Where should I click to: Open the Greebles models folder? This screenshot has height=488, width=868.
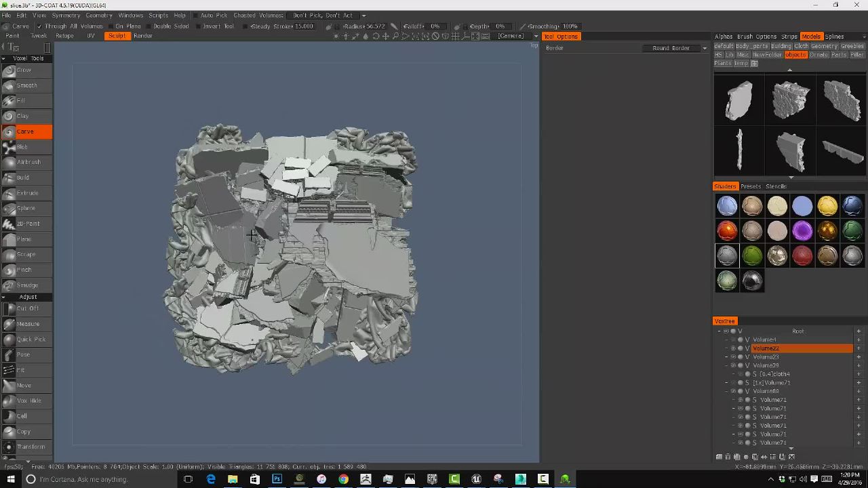(x=852, y=46)
